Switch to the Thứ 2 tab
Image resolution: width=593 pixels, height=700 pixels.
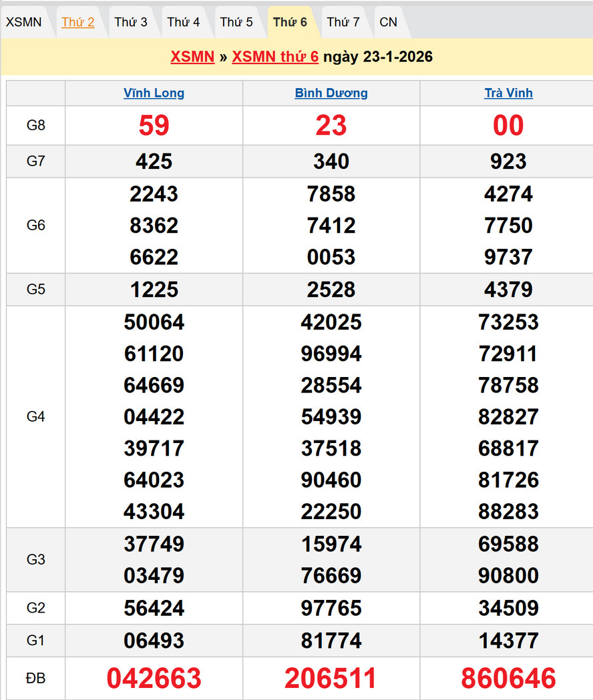pyautogui.click(x=78, y=22)
